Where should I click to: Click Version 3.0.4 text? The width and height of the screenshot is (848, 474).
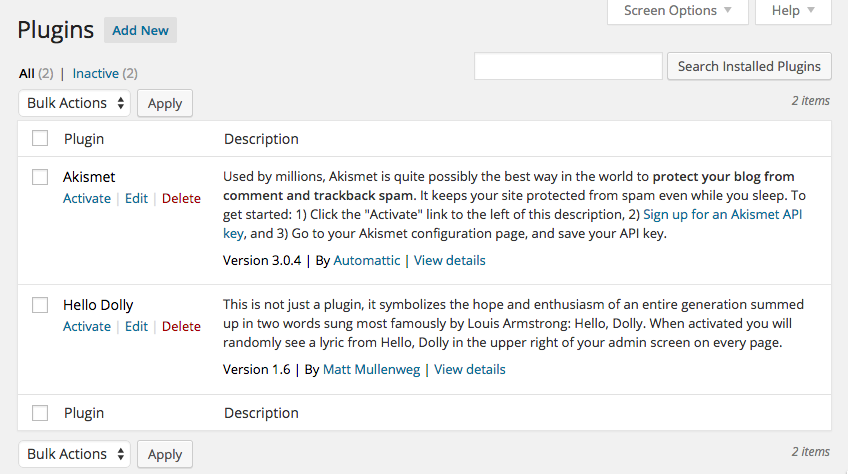pos(262,260)
